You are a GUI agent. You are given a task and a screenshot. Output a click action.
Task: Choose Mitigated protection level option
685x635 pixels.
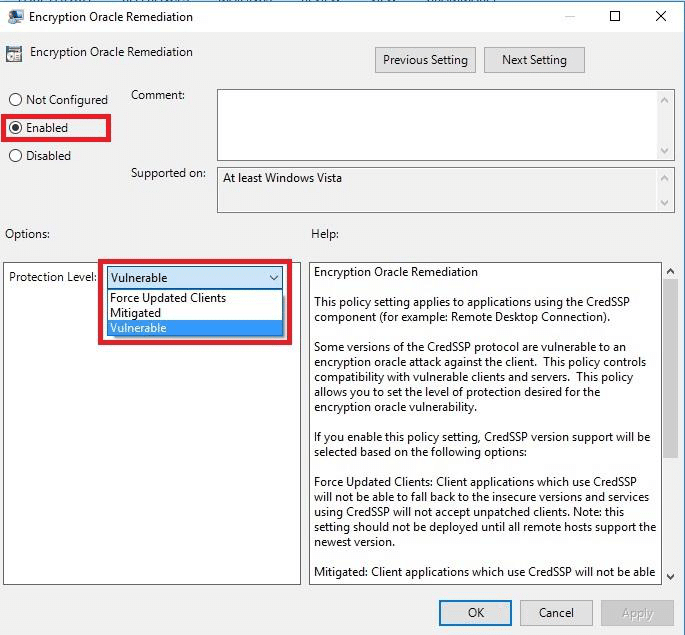pos(136,313)
